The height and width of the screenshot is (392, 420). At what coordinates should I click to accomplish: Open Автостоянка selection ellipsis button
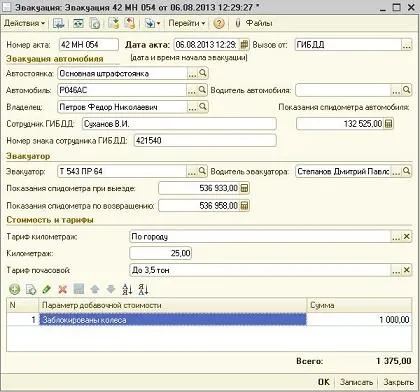pyautogui.click(x=192, y=73)
